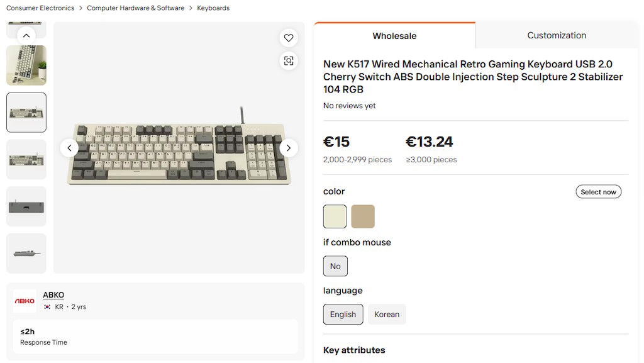The height and width of the screenshot is (363, 644).
Task: Open the angled keyboard with plant thumbnail
Action: [x=26, y=65]
